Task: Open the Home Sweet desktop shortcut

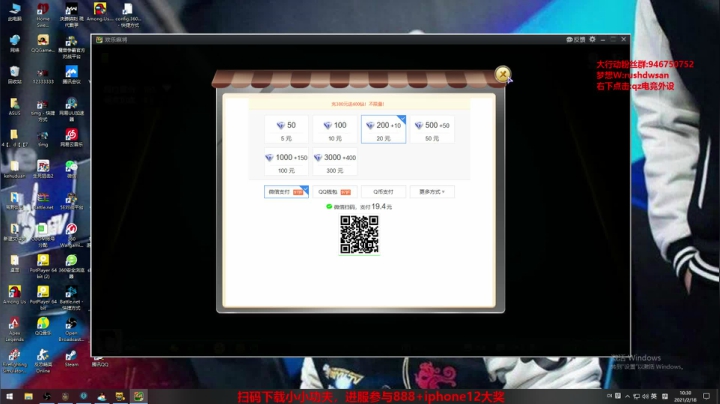Action: 43,15
